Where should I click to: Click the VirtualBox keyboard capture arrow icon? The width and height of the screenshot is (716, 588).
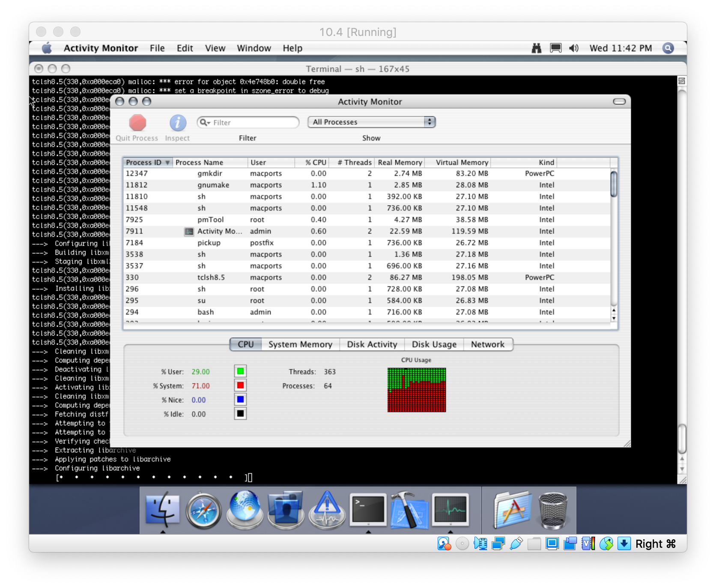coord(624,543)
